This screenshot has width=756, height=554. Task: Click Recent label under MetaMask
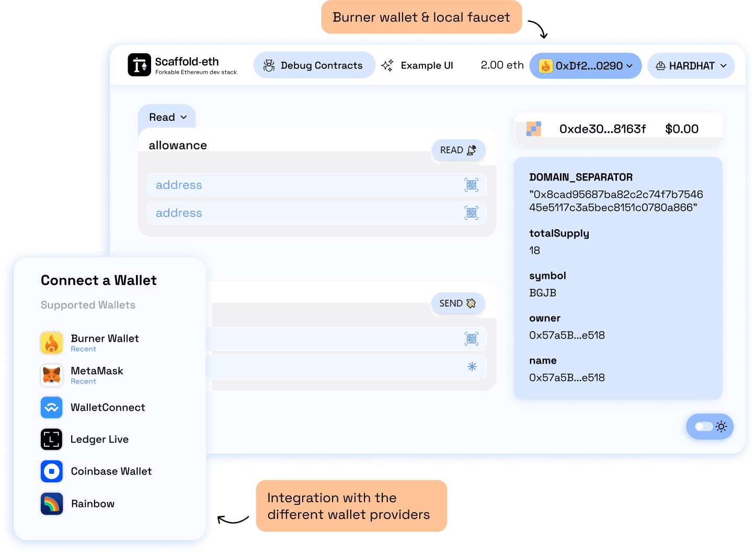click(84, 381)
